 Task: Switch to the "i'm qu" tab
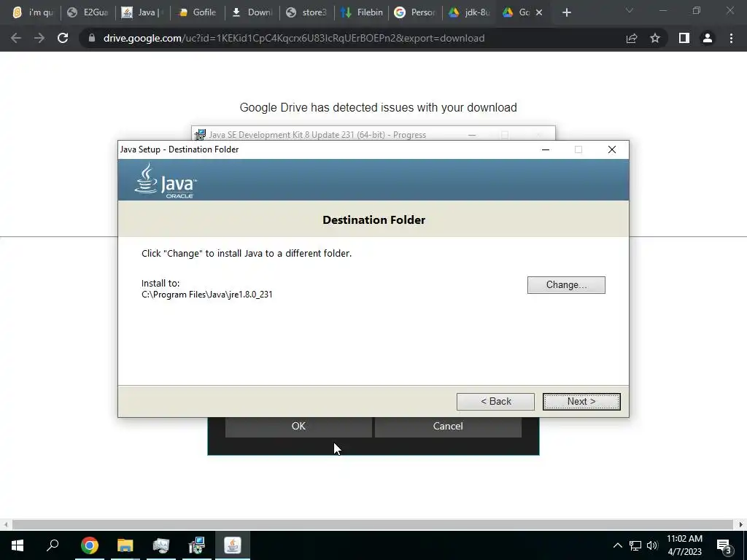click(x=33, y=12)
